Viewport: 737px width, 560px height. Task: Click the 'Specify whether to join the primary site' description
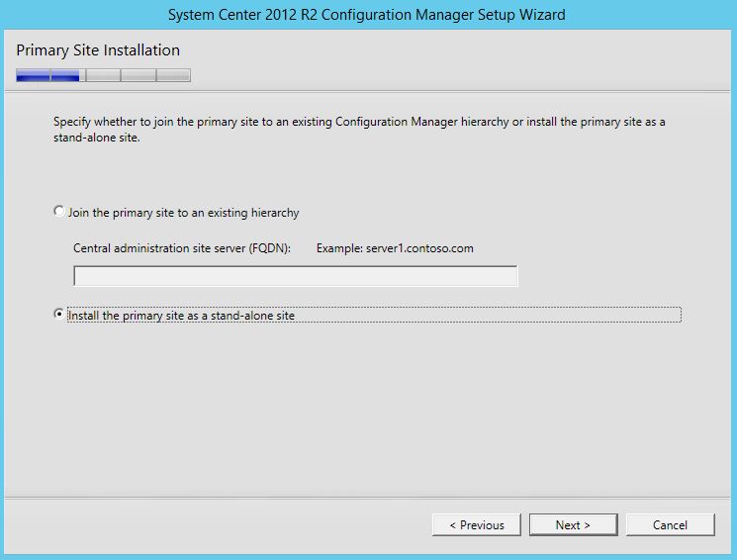click(359, 130)
